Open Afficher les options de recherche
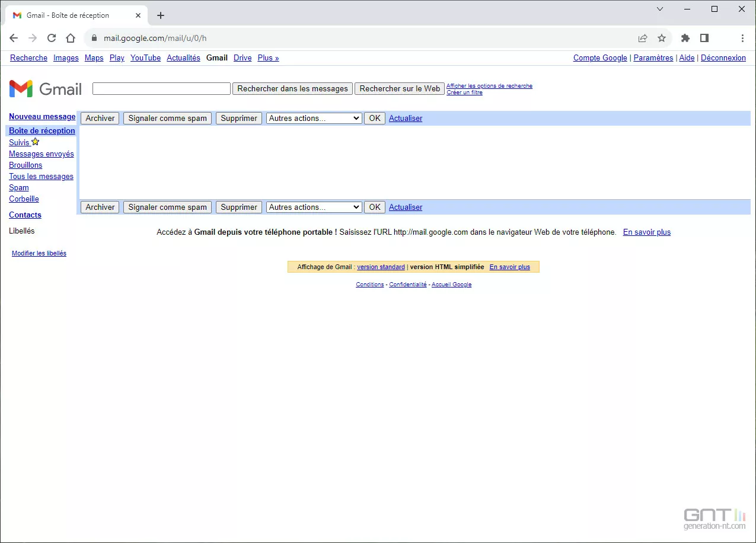Screen dimensions: 756x543 pos(489,85)
